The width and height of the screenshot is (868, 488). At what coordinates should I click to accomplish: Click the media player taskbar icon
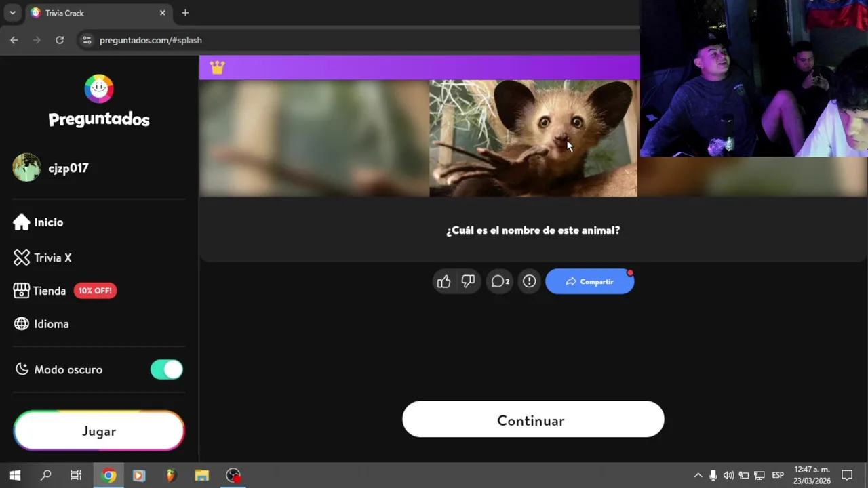(x=139, y=475)
